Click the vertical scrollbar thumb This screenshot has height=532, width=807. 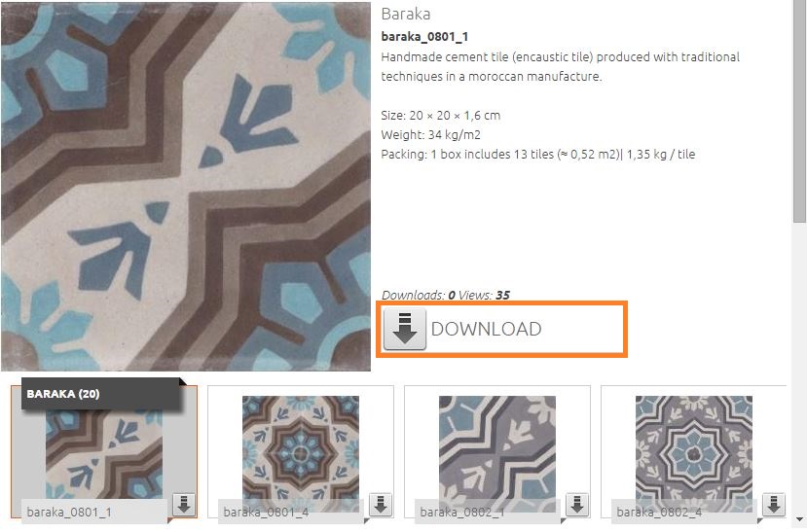pos(799,111)
